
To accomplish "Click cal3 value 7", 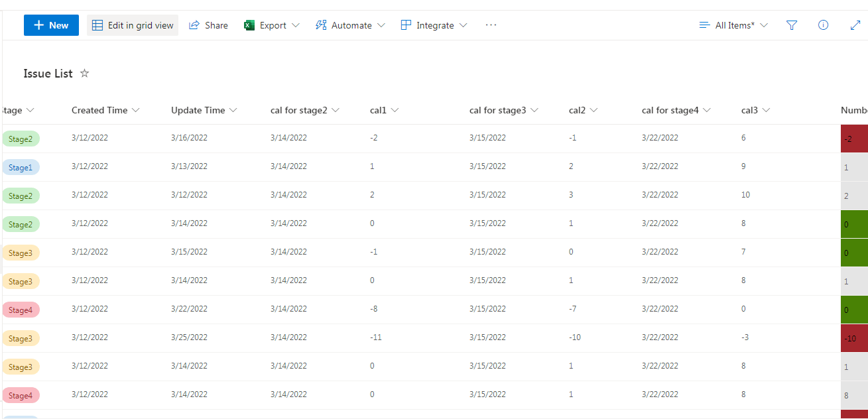I will (743, 252).
